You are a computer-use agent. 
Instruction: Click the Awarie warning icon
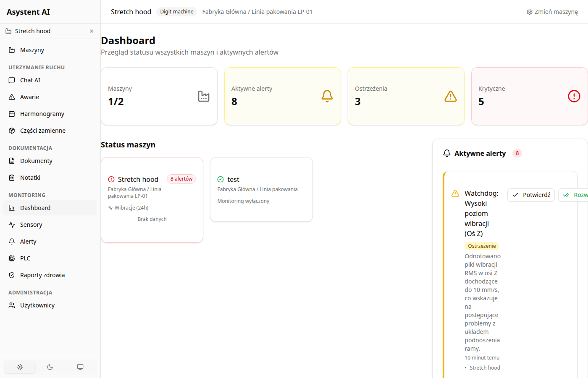(11, 97)
